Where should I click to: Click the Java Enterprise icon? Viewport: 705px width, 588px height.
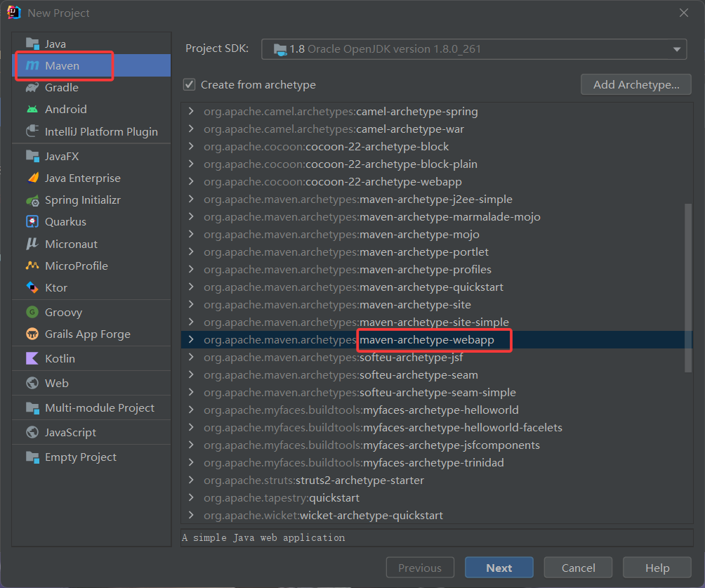(x=32, y=178)
